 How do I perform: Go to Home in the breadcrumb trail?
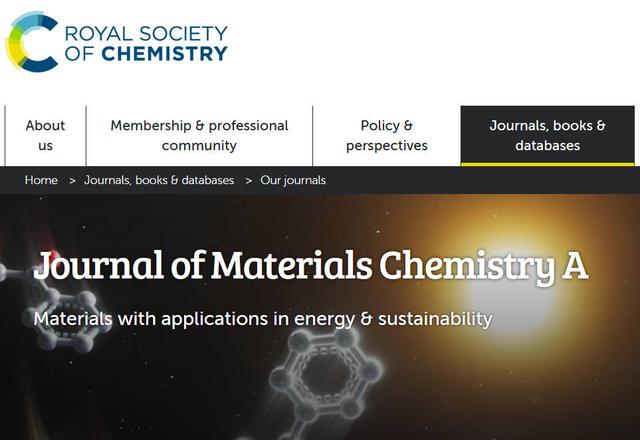pyautogui.click(x=41, y=180)
